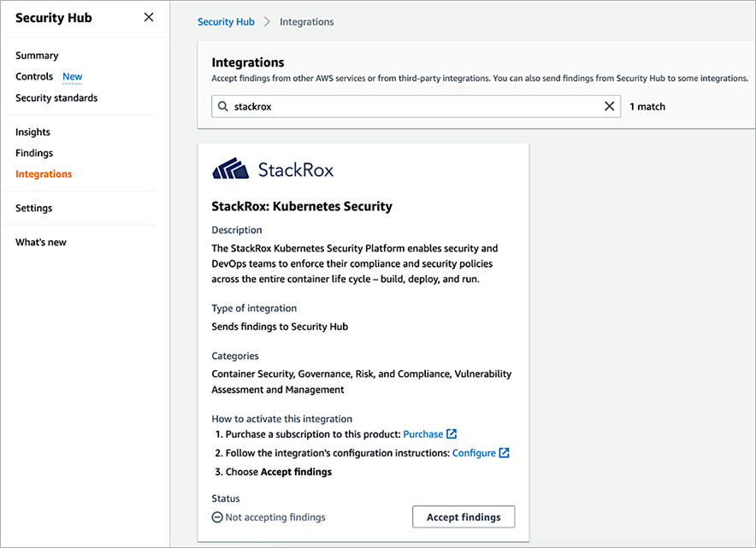Close the Security Hub side panel
This screenshot has width=756, height=548.
pos(149,17)
